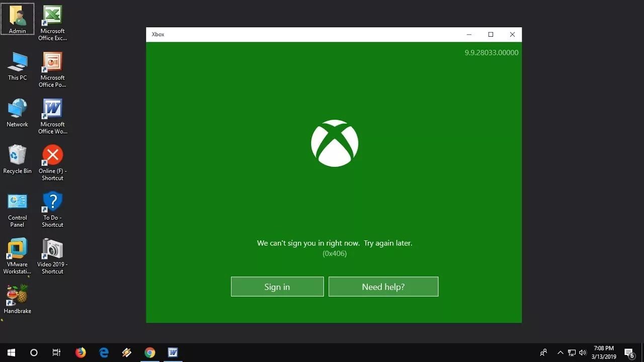Viewport: 644px width, 362px height.
Task: Select the Network desktop icon
Action: pos(18,113)
